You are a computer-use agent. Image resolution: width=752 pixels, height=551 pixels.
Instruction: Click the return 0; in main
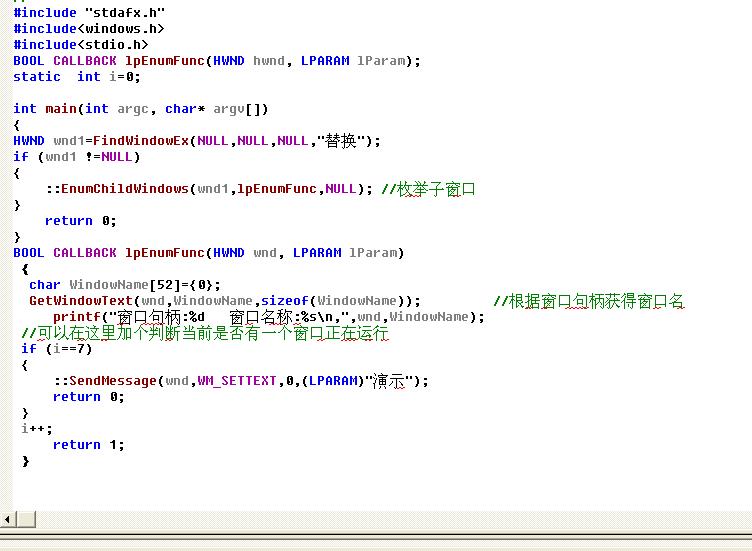pos(81,221)
